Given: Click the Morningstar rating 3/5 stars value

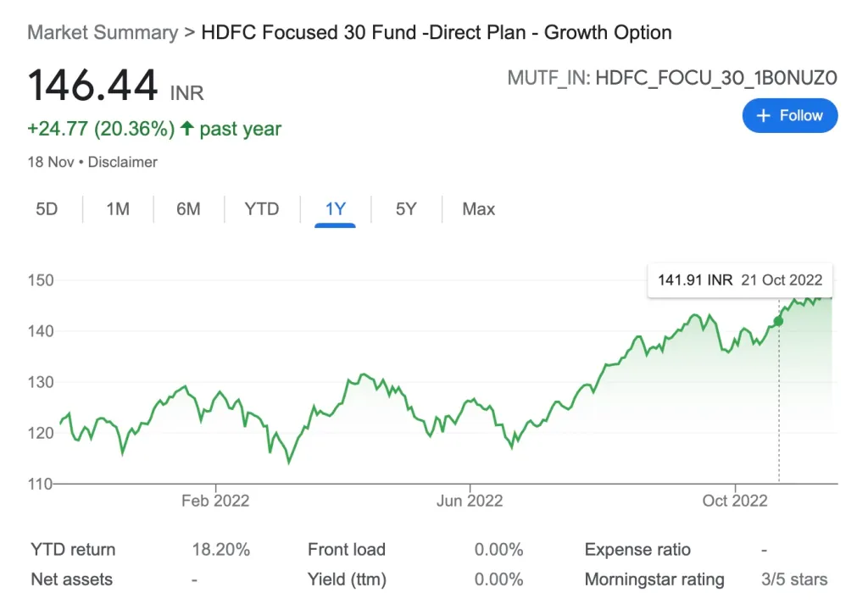Looking at the screenshot, I should [794, 580].
